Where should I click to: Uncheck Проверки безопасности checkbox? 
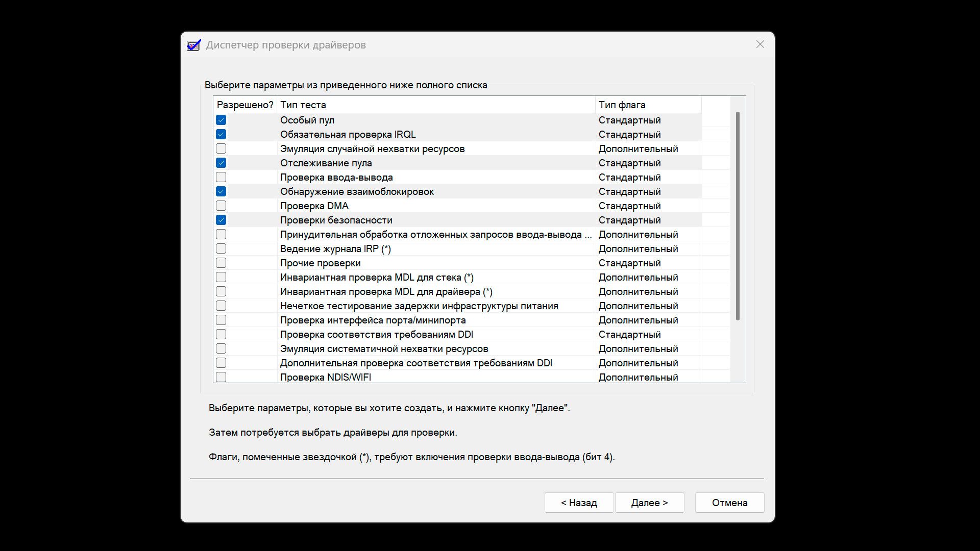click(x=221, y=220)
